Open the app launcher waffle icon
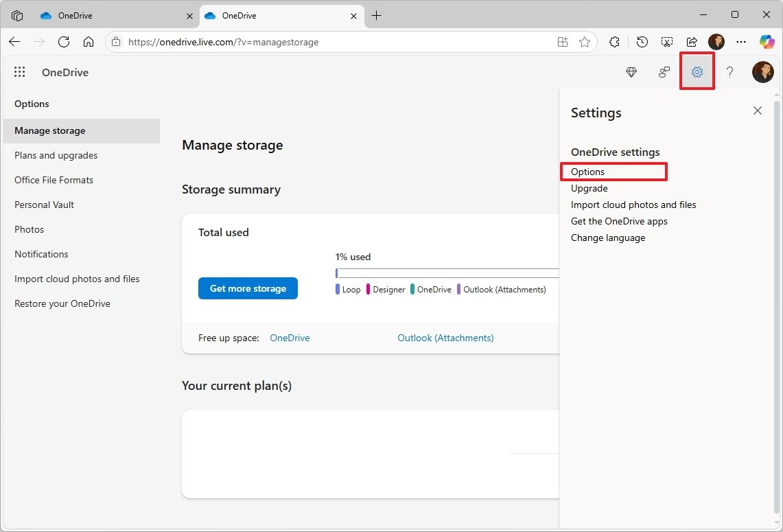The height and width of the screenshot is (532, 783). (20, 72)
